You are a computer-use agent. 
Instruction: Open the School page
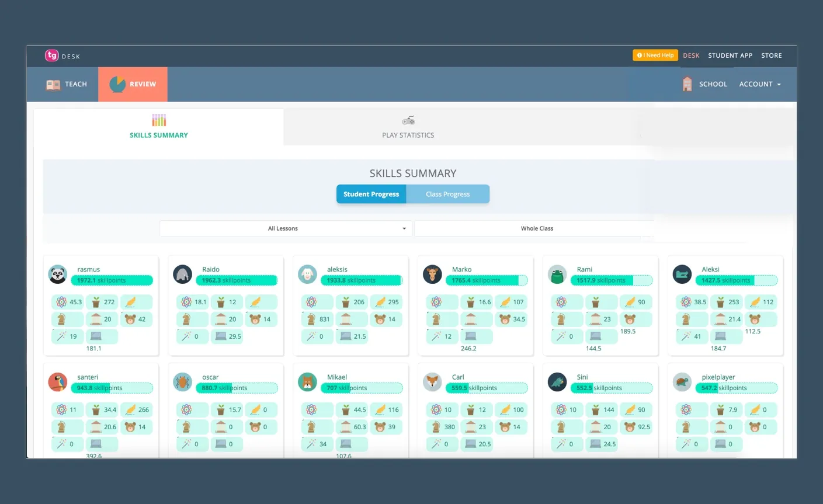pos(704,84)
